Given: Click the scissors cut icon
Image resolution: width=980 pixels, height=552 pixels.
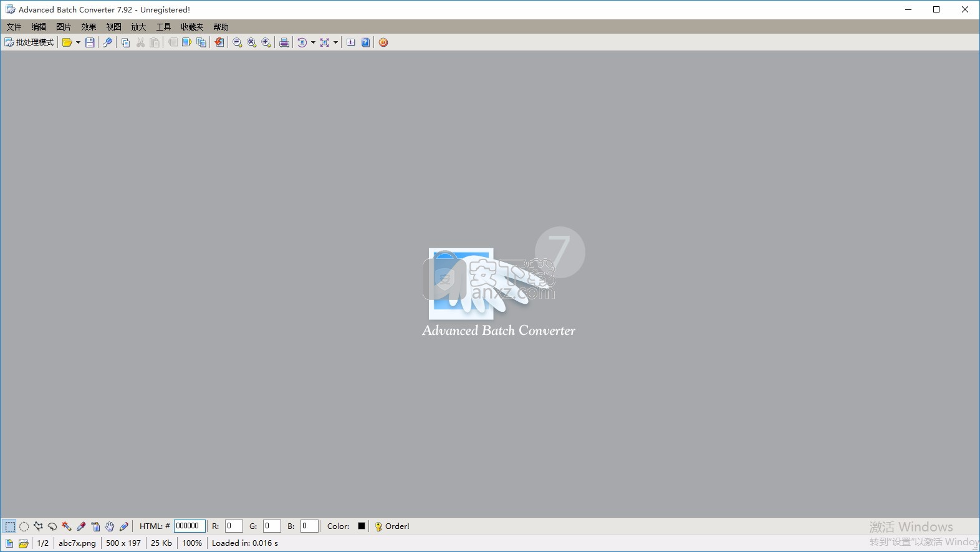Looking at the screenshot, I should tap(140, 42).
